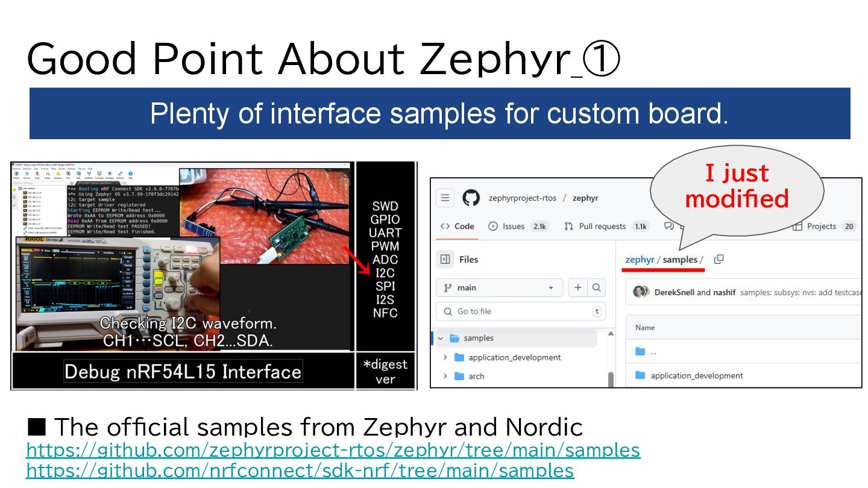Click MobaXterm Tunneling toolbar icon
The height and width of the screenshot is (488, 868).
click(99, 174)
